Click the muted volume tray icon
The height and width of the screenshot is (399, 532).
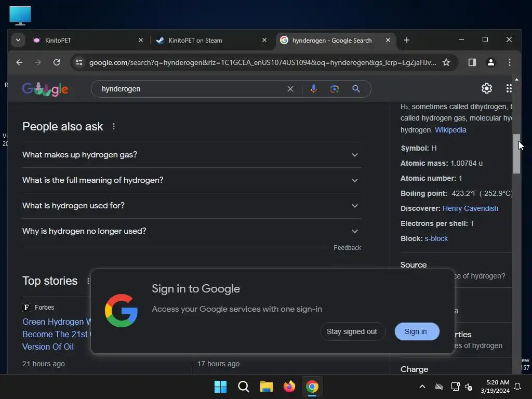click(469, 387)
